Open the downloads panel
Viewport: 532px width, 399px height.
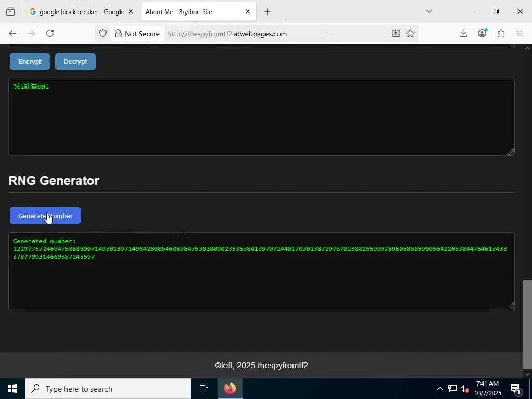coord(463,33)
